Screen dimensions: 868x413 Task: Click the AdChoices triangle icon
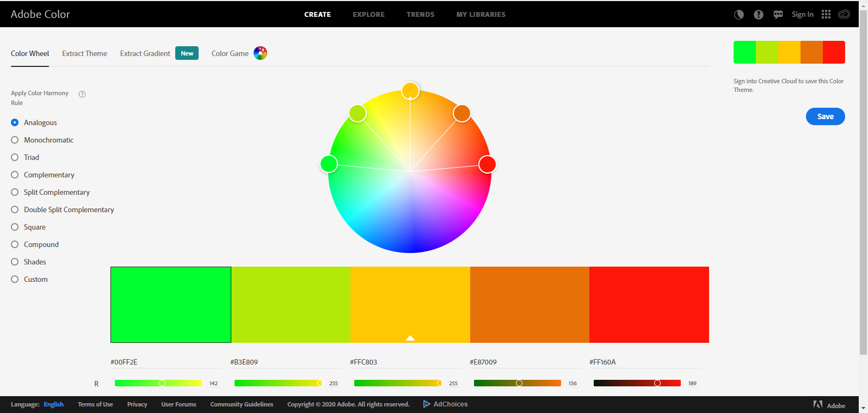tap(427, 404)
